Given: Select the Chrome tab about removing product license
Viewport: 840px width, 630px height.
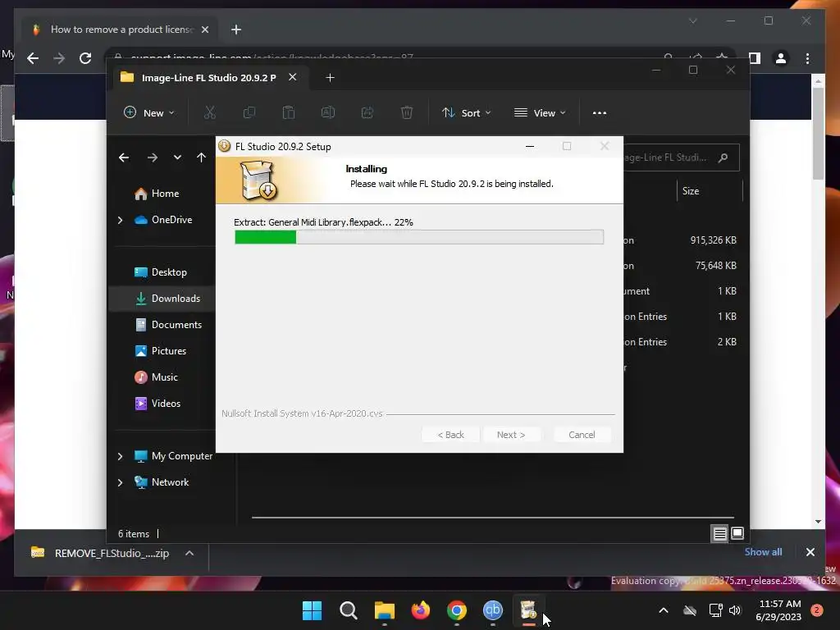Looking at the screenshot, I should [x=120, y=30].
